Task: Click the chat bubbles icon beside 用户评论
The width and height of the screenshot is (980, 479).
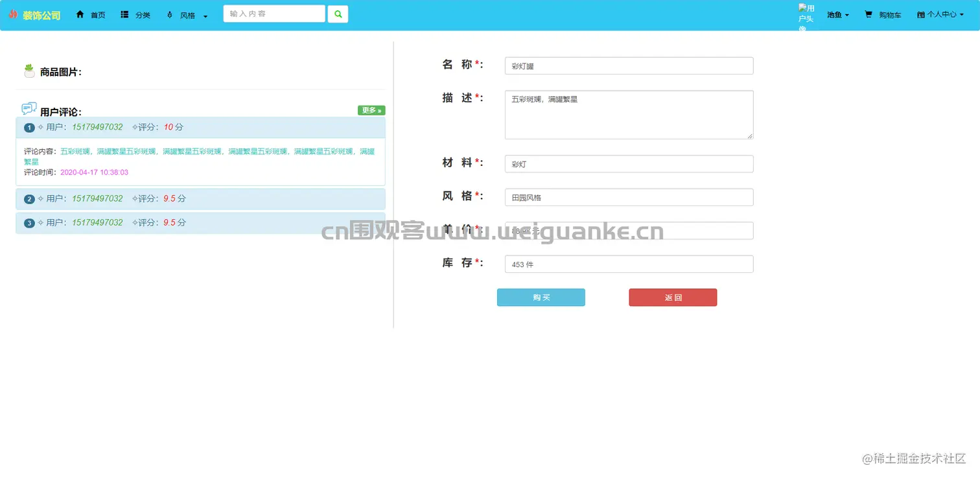Action: point(29,108)
